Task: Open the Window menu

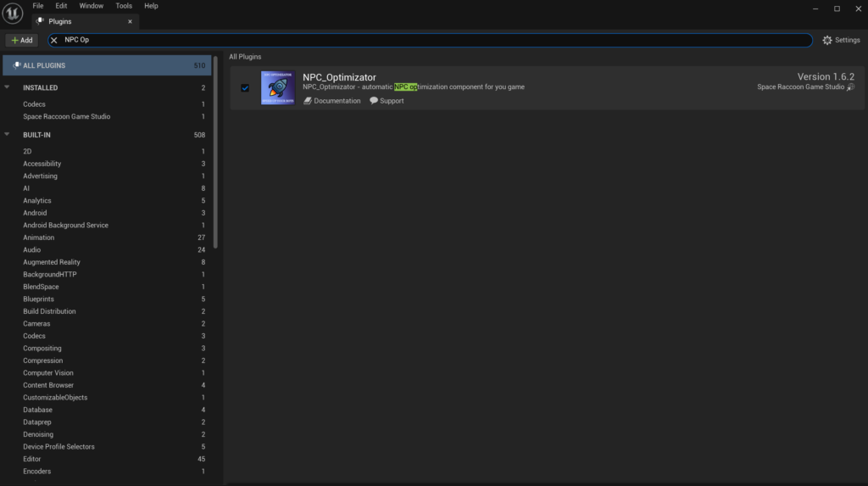Action: pyautogui.click(x=92, y=6)
